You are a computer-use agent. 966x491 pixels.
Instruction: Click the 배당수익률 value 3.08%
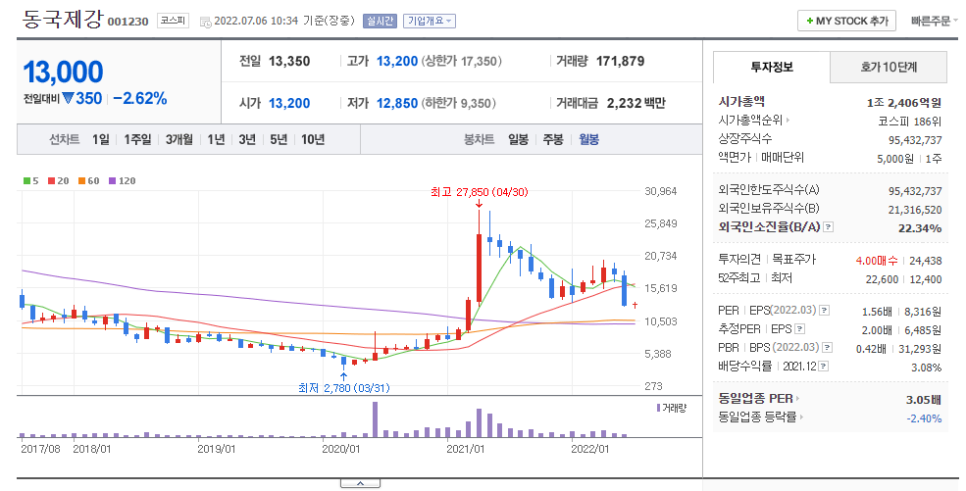926,367
